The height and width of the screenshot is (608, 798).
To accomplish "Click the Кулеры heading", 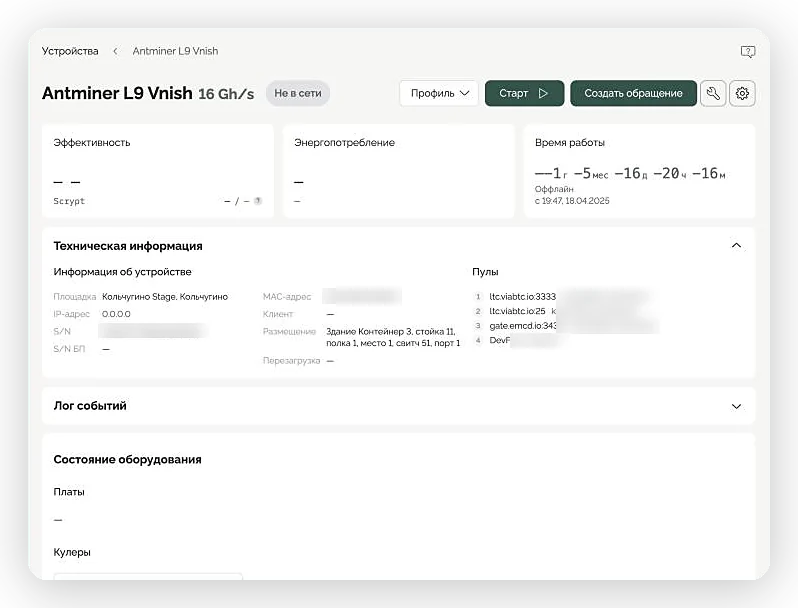I will 72,552.
